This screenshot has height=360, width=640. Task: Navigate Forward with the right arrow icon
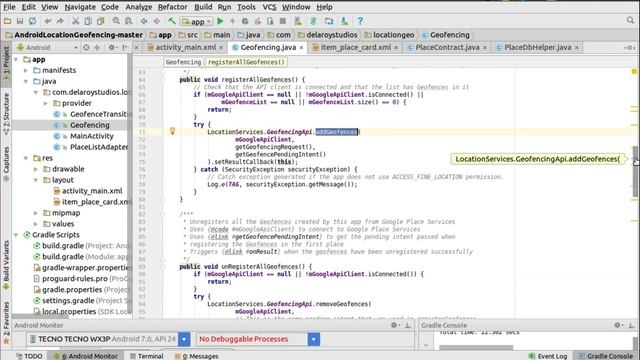click(156, 21)
